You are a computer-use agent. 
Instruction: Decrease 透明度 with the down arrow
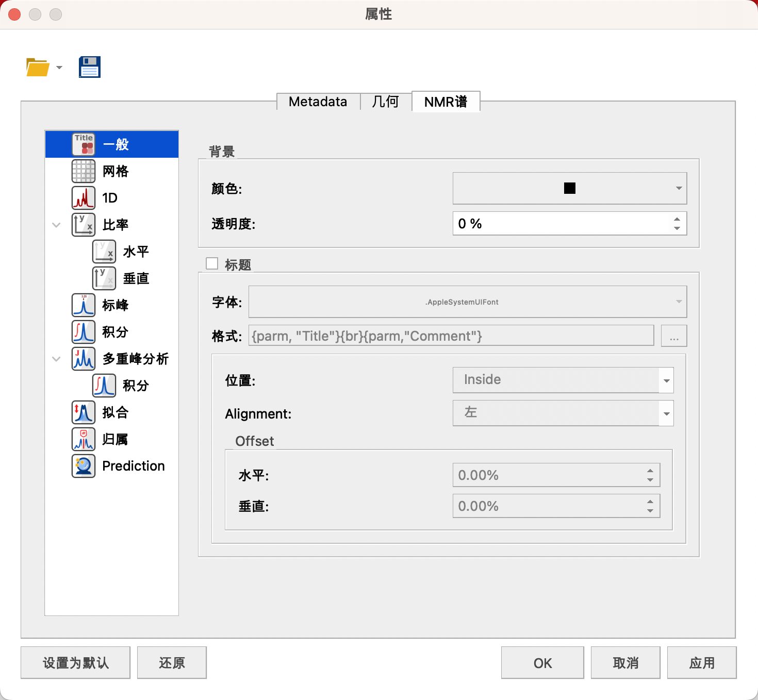point(677,228)
